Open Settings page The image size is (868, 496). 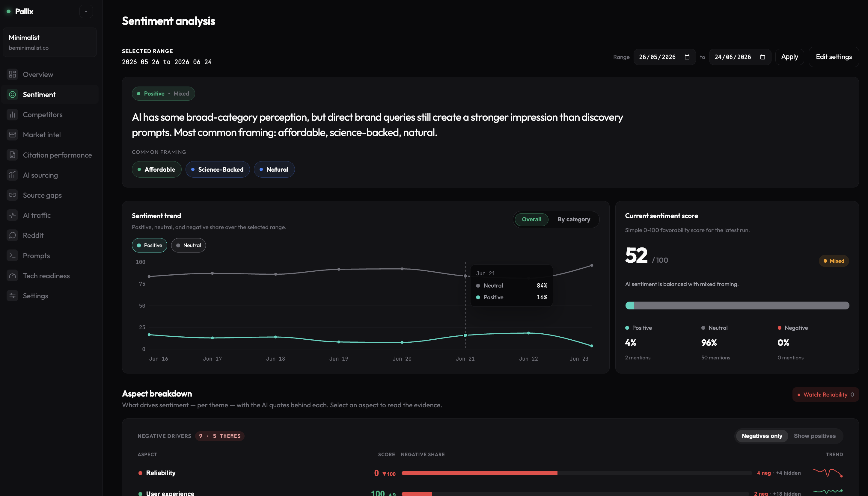(50, 296)
